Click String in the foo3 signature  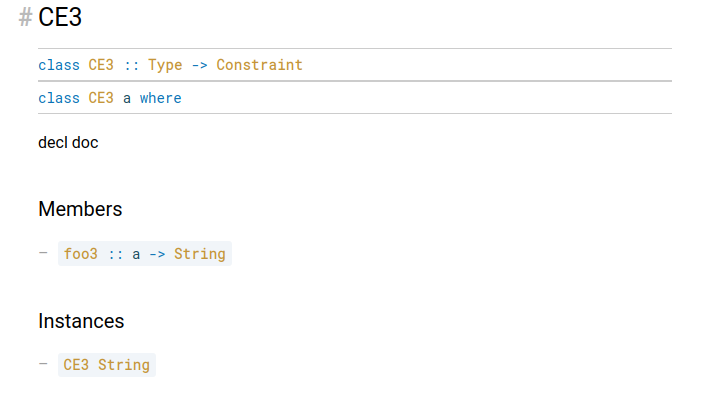200,254
